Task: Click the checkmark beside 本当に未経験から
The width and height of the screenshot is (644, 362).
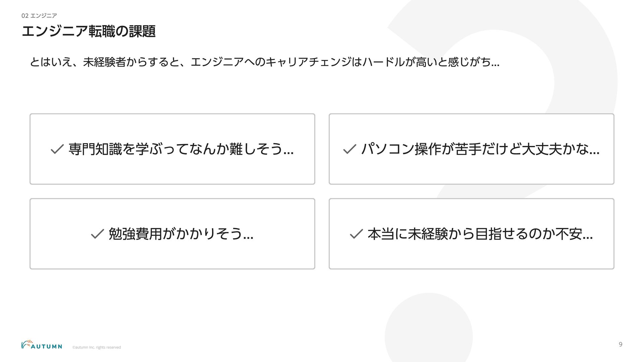Action: (356, 234)
